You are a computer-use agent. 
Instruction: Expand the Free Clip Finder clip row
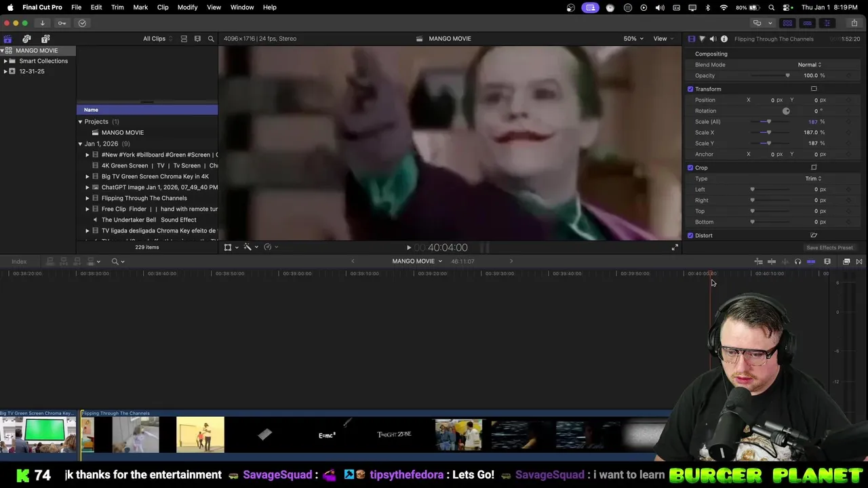click(x=87, y=209)
